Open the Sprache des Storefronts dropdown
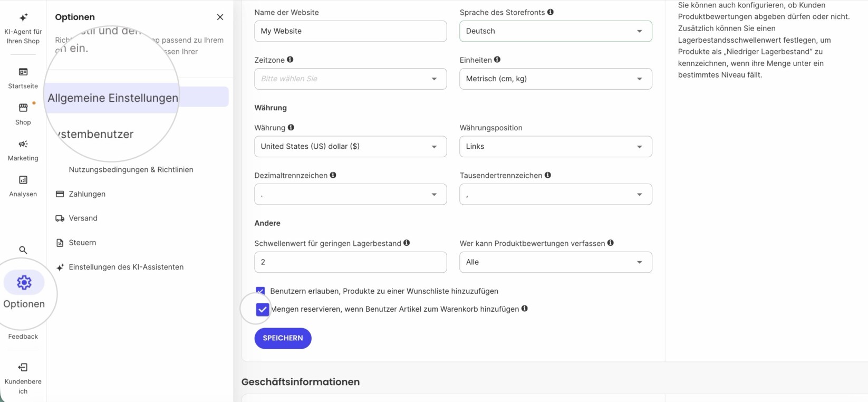 point(556,31)
